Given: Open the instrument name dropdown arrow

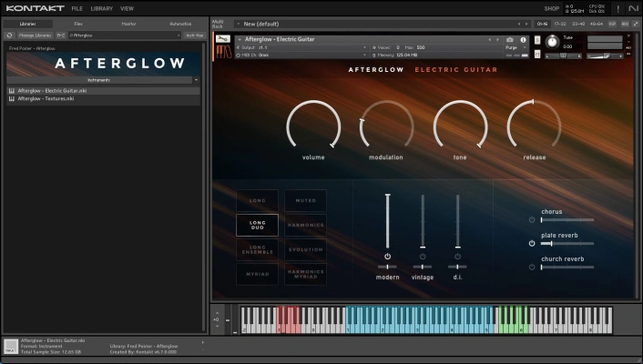Looking at the screenshot, I should point(240,40).
